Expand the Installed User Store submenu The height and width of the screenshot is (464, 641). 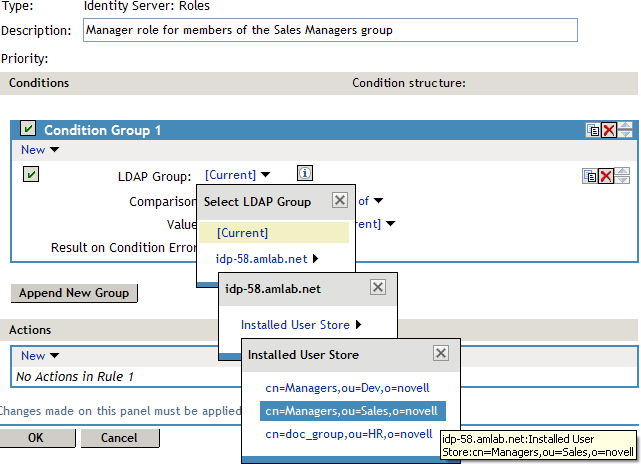point(300,324)
